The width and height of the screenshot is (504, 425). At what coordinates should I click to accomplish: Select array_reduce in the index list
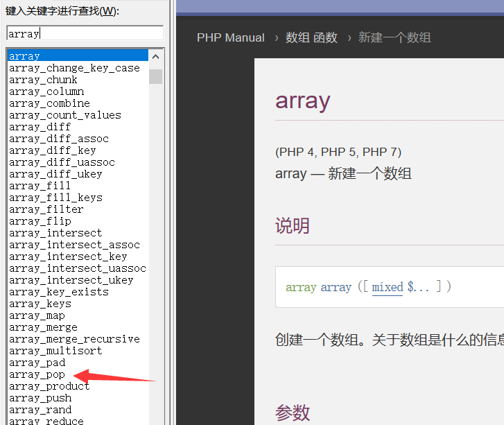click(46, 421)
